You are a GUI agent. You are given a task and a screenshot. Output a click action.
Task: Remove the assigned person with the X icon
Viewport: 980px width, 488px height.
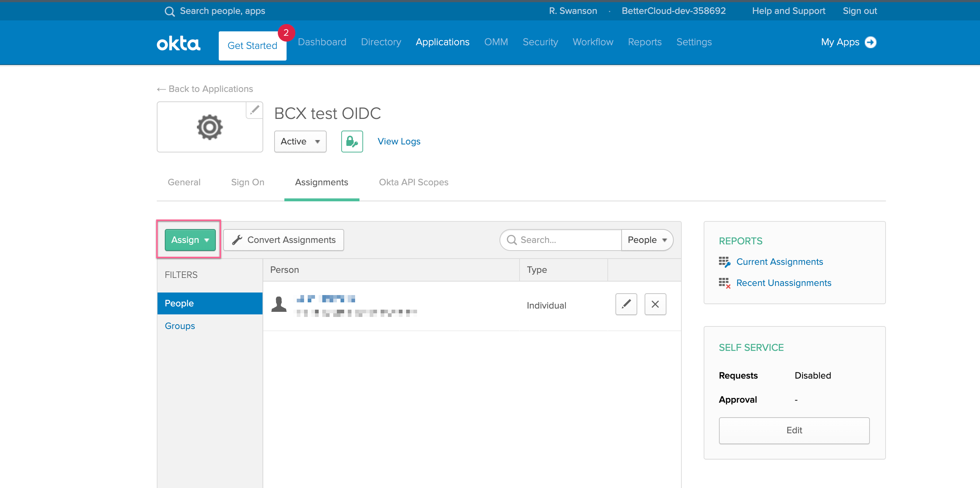pos(655,304)
